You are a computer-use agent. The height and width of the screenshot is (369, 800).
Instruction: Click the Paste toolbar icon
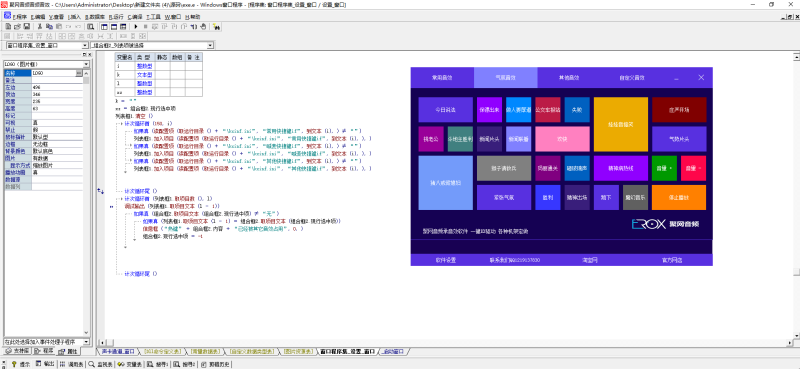click(59, 27)
